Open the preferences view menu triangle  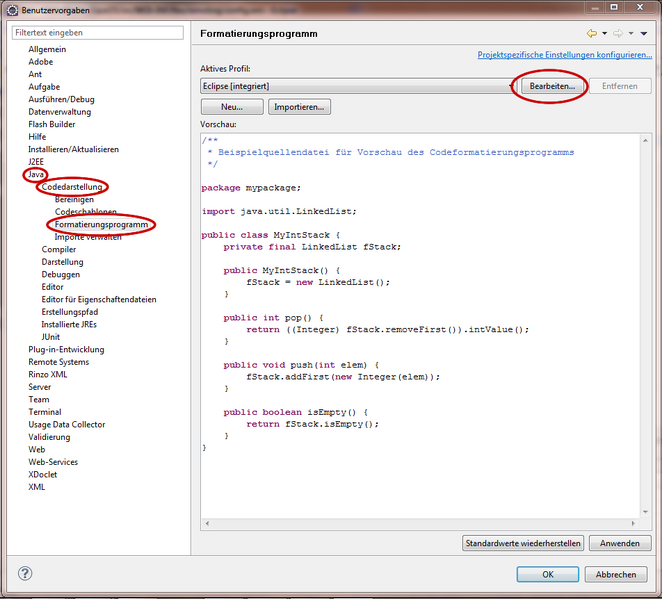point(644,33)
